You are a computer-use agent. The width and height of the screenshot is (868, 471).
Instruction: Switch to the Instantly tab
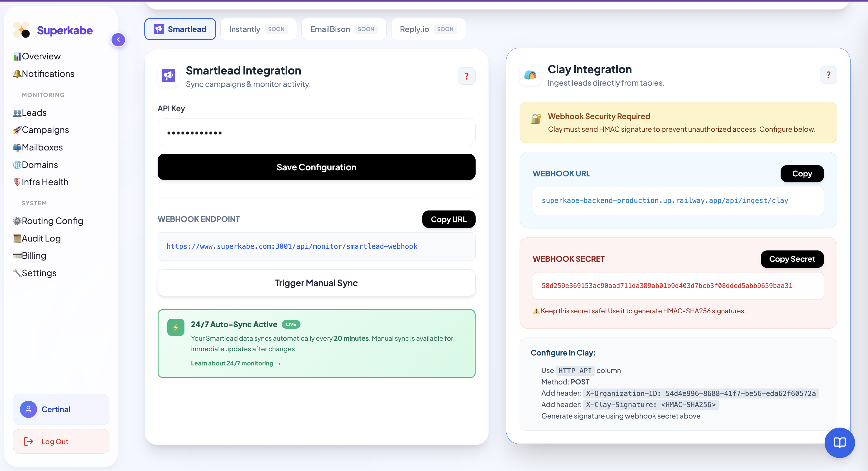[258, 29]
